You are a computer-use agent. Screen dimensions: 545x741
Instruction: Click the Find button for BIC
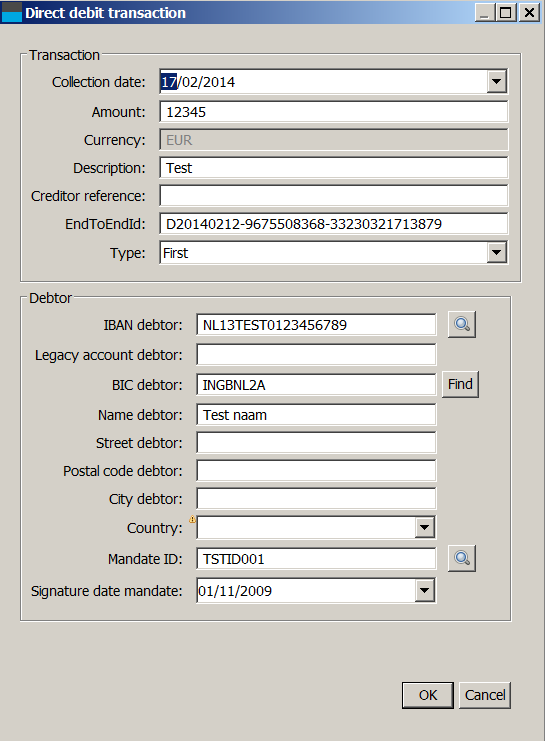(460, 384)
